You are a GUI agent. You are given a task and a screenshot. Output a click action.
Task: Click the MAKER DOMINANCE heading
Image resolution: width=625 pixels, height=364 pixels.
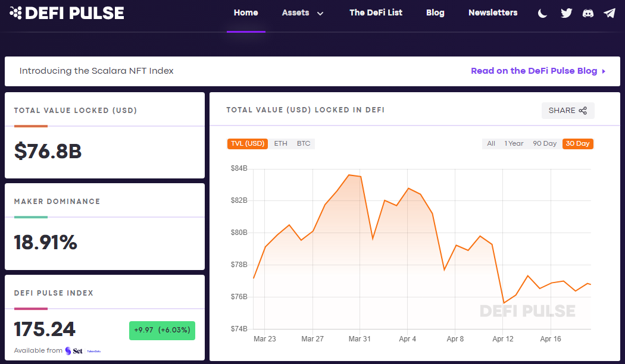57,202
